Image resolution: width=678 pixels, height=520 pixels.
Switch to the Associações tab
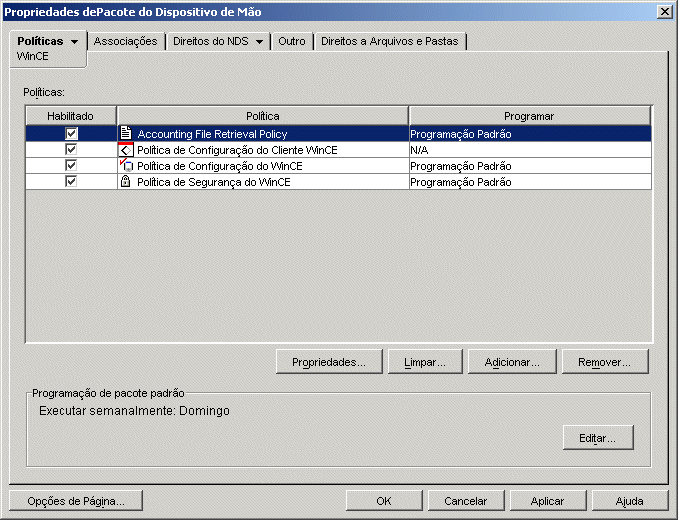[125, 41]
